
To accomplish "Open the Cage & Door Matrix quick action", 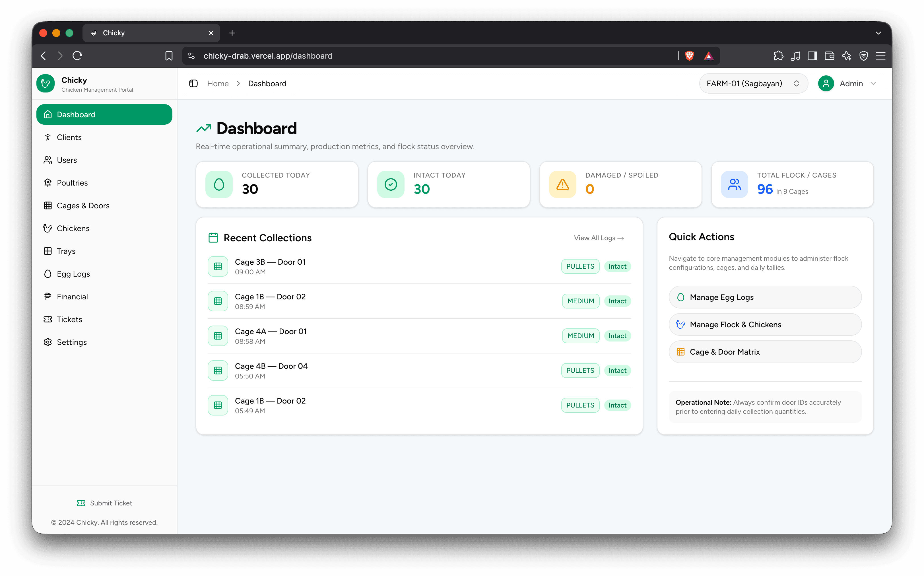I will [x=765, y=352].
